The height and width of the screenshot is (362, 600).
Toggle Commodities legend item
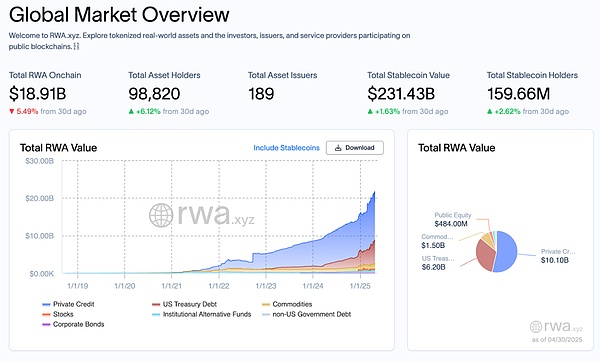(x=287, y=304)
